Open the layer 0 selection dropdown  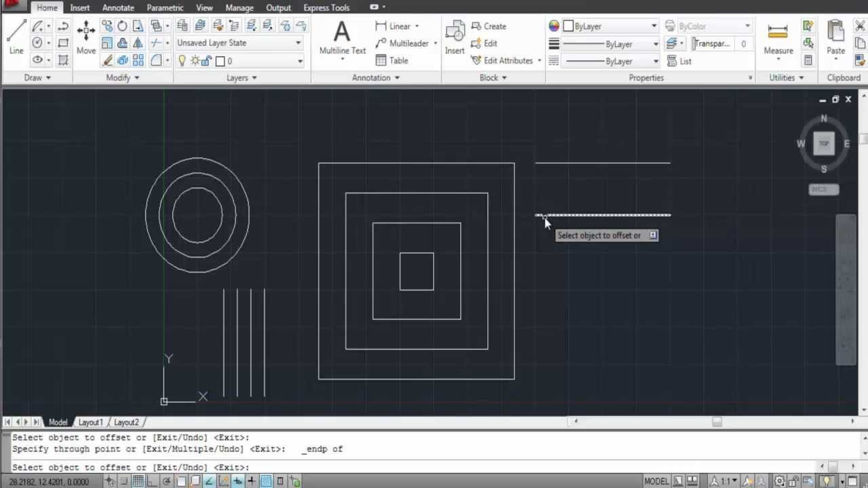(239, 61)
